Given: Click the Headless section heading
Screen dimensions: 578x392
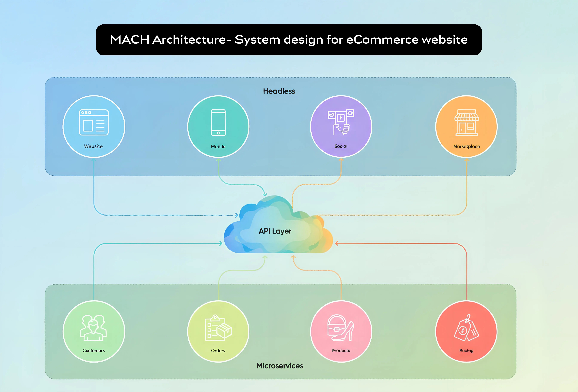Looking at the screenshot, I should [279, 91].
